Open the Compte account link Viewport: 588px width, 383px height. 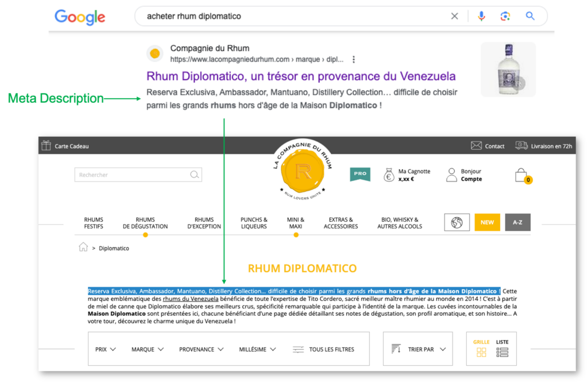pos(471,179)
